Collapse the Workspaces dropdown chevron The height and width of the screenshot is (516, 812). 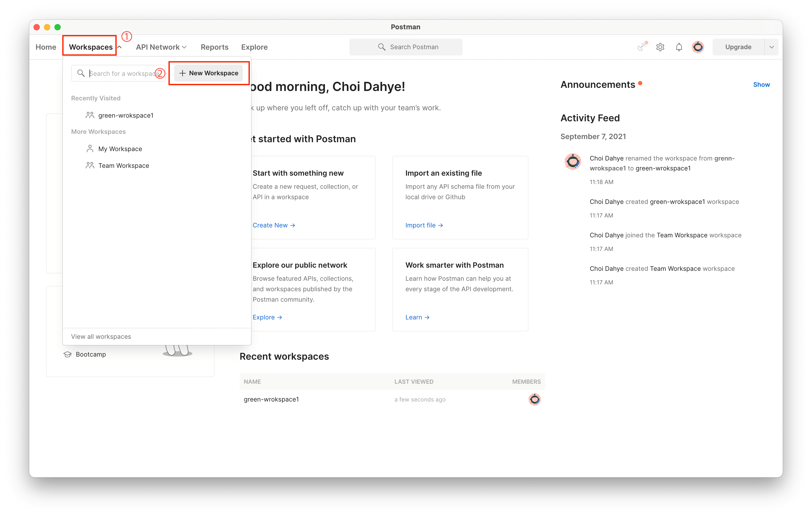(x=119, y=47)
